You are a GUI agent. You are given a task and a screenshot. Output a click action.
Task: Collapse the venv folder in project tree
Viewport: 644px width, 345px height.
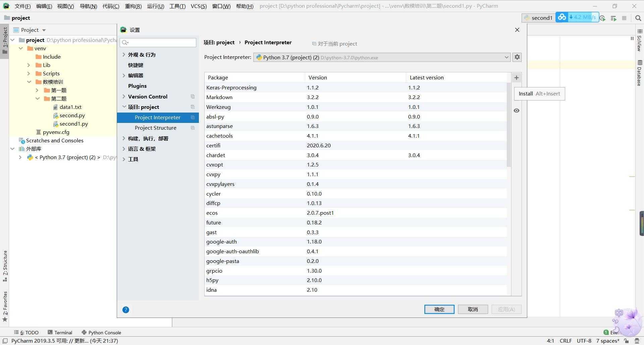(x=21, y=48)
